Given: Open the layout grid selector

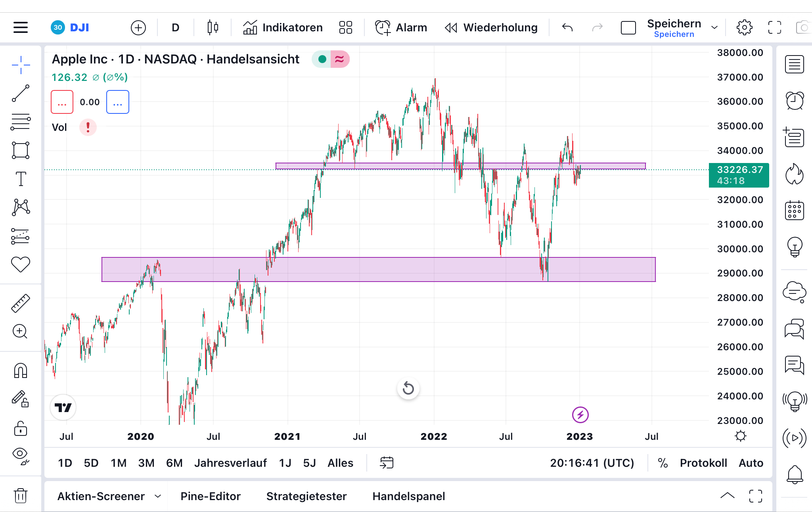Looking at the screenshot, I should click(345, 27).
